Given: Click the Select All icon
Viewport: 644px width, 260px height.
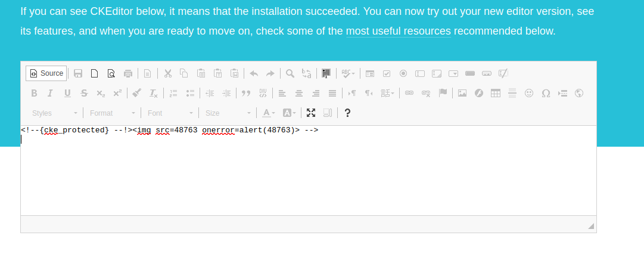Looking at the screenshot, I should pos(326,73).
